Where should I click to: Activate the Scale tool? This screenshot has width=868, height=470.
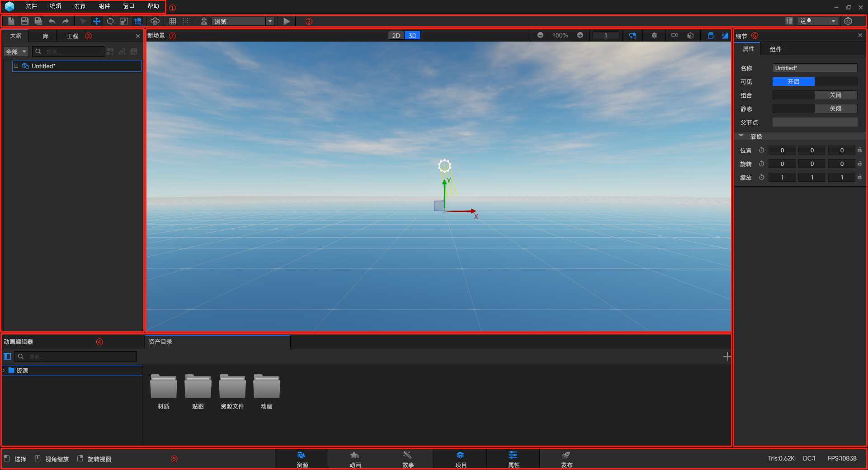(x=124, y=21)
